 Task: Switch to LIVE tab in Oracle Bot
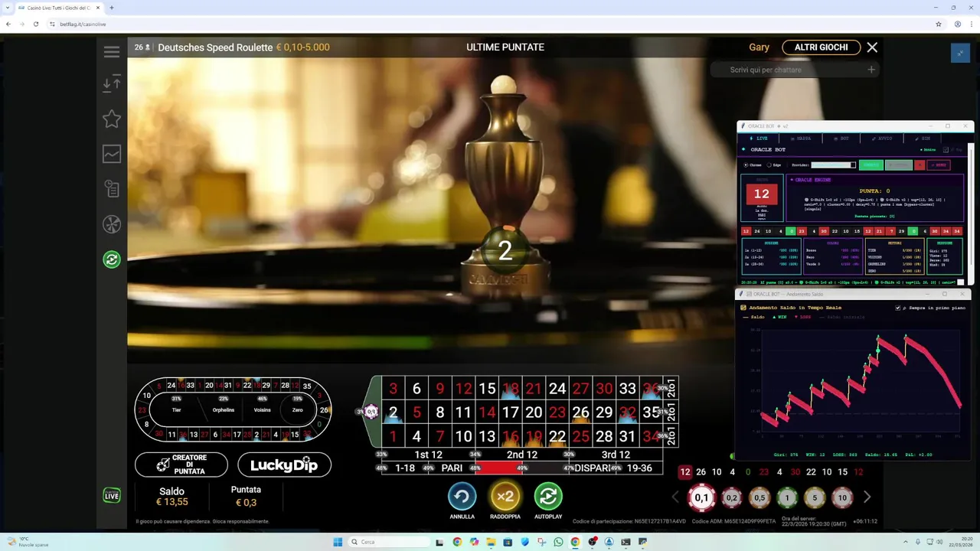[759, 139]
